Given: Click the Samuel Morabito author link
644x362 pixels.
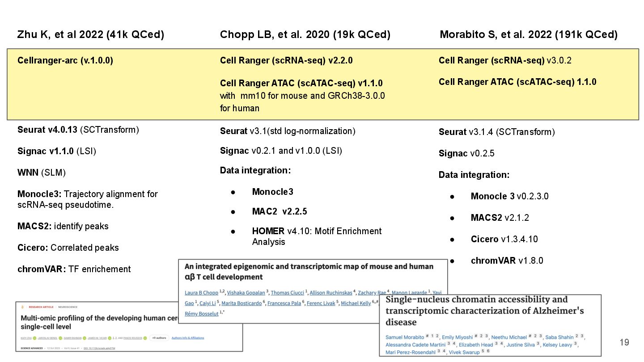Looking at the screenshot, I should click(x=405, y=337).
